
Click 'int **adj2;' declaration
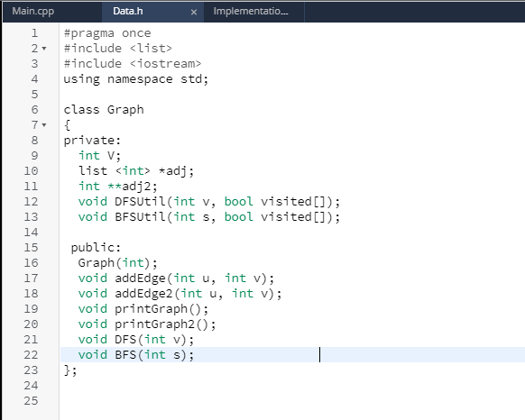118,187
